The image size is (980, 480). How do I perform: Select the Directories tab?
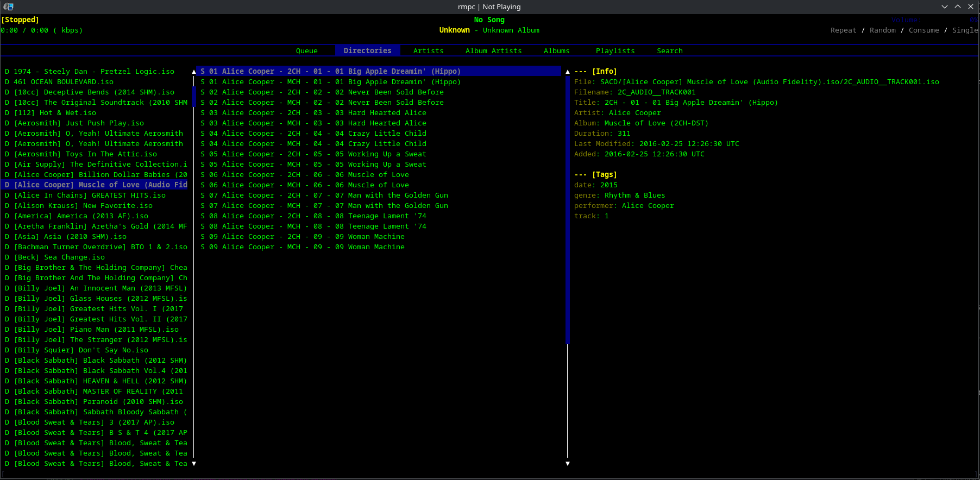pos(368,51)
